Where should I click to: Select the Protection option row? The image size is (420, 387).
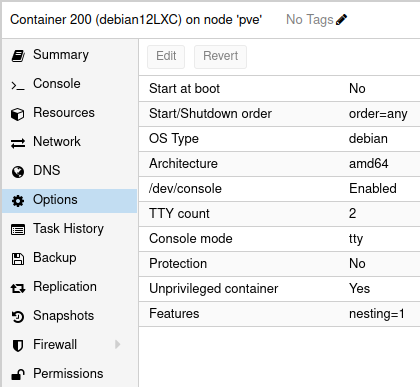tap(279, 264)
